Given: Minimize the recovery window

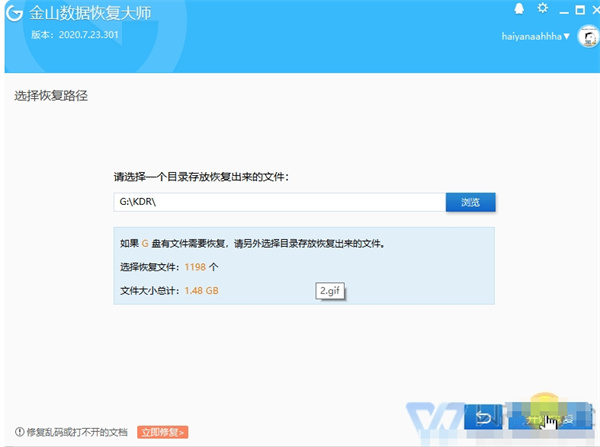Looking at the screenshot, I should [x=564, y=11].
